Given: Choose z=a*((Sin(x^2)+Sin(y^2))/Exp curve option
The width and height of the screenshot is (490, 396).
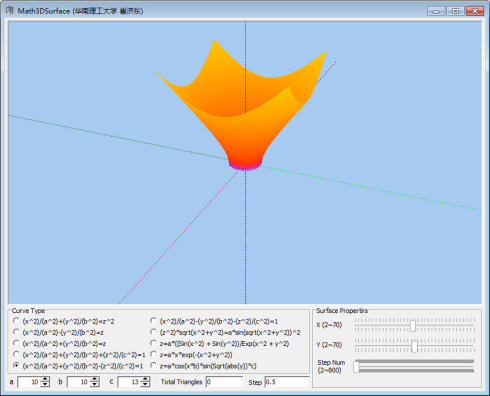Looking at the screenshot, I should [x=153, y=343].
